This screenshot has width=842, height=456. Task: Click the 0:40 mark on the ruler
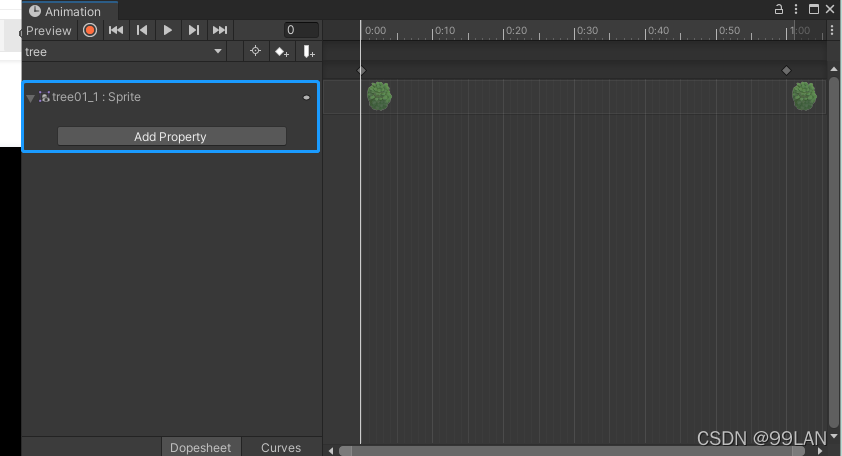(x=658, y=31)
